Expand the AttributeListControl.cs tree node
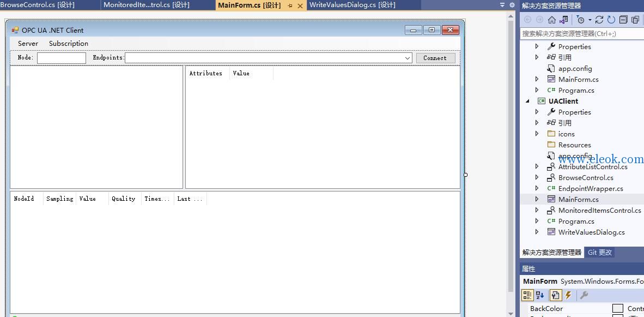644x317 pixels. pos(537,166)
